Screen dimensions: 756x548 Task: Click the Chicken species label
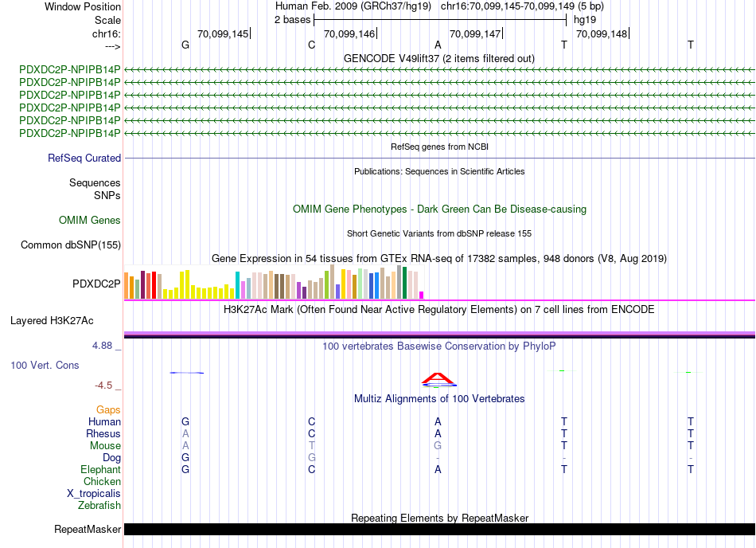point(102,481)
